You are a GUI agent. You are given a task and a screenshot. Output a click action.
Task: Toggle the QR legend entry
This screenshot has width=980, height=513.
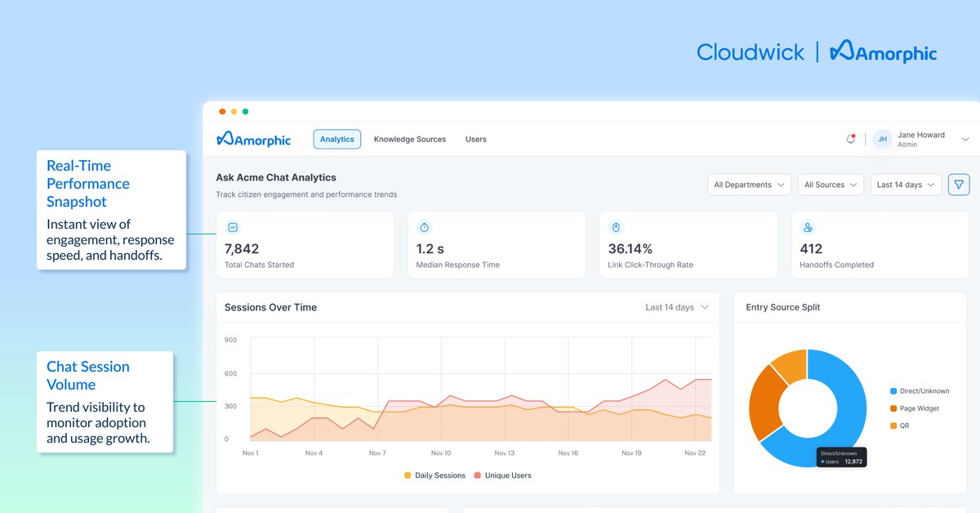tap(899, 426)
